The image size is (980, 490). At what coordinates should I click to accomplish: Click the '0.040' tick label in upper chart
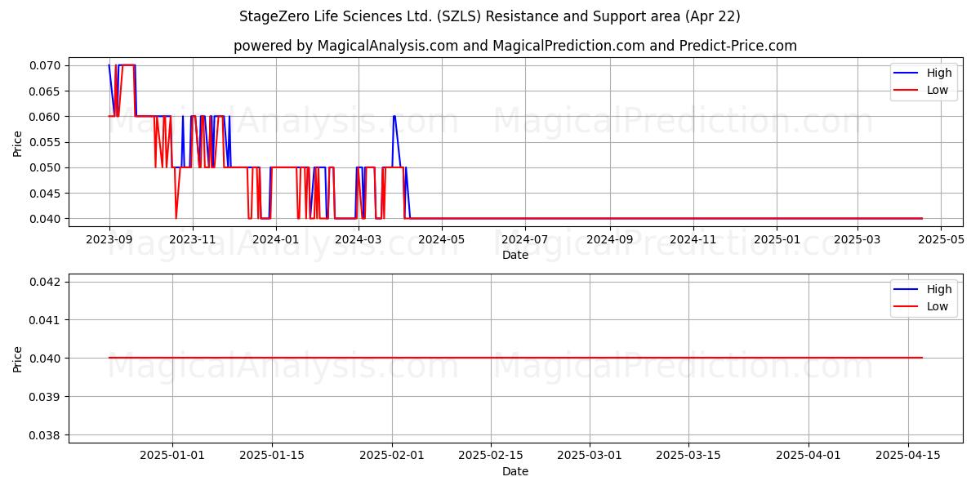click(x=46, y=219)
